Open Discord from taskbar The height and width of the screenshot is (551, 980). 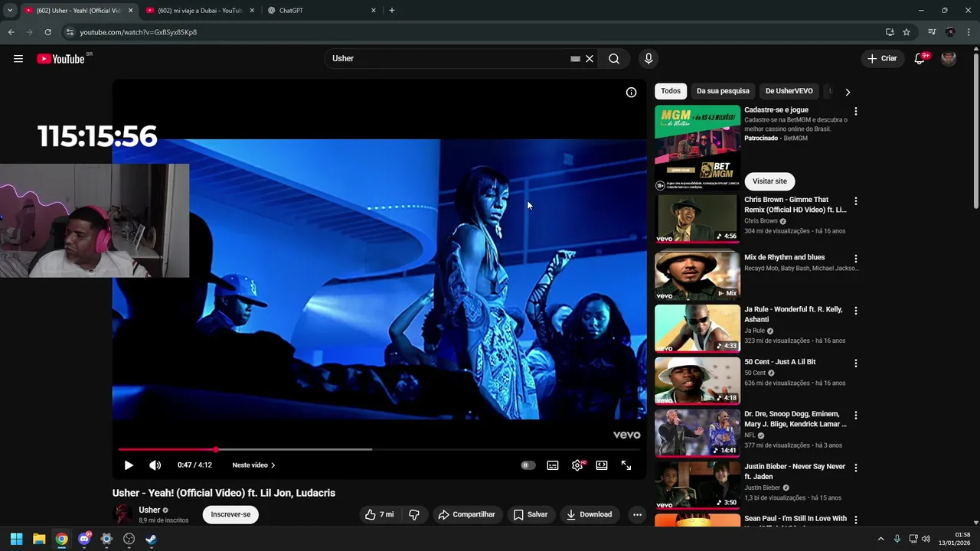(x=84, y=539)
